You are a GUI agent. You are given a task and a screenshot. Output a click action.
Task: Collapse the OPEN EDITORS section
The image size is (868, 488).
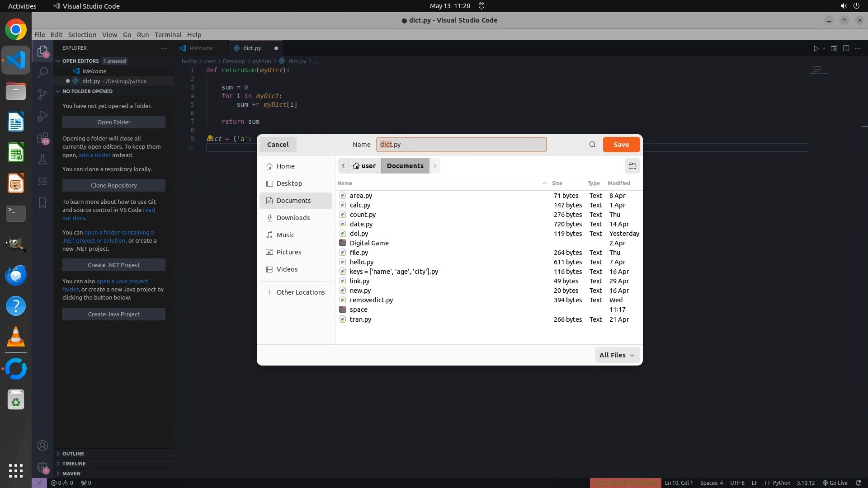(80, 61)
